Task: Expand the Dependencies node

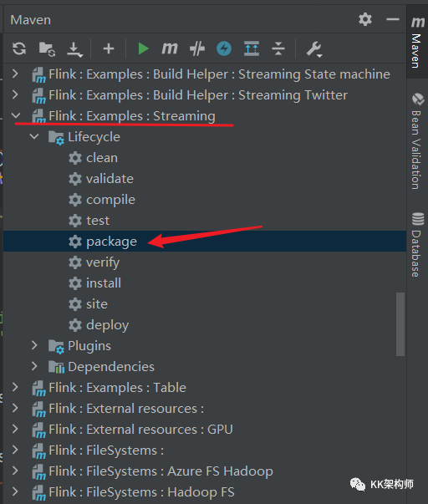Action: point(34,366)
